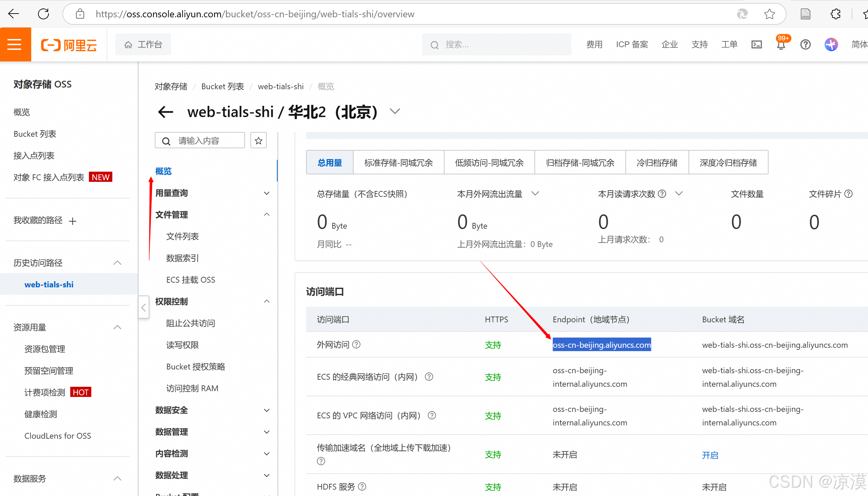Click 开启 to enable transfer acceleration domain
This screenshot has width=868, height=496.
pyautogui.click(x=710, y=455)
